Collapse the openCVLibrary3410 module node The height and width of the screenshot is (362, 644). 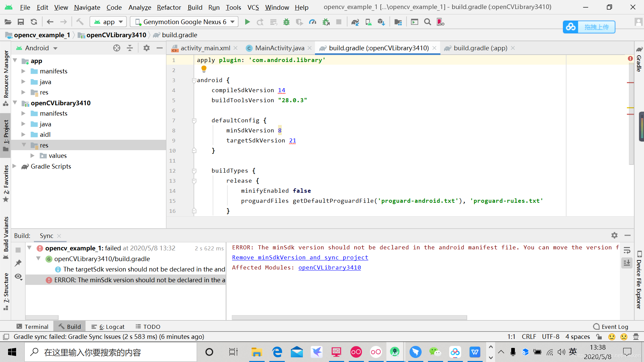15,103
